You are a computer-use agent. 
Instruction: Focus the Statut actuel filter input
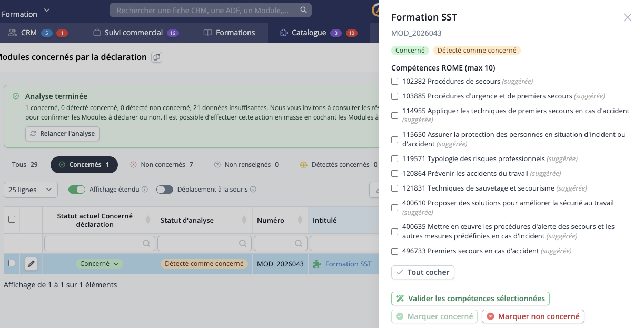pos(100,243)
